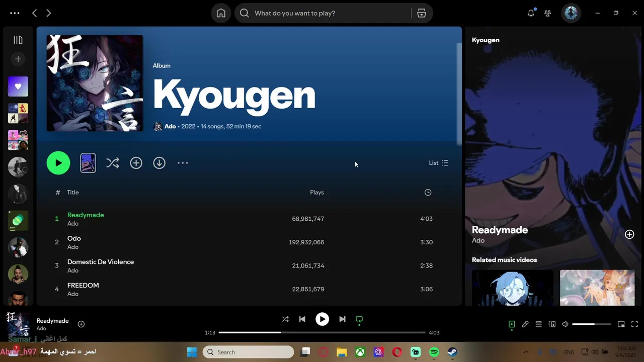The width and height of the screenshot is (644, 362).
Task: Click the Readymade title in player bar
Action: (52, 321)
